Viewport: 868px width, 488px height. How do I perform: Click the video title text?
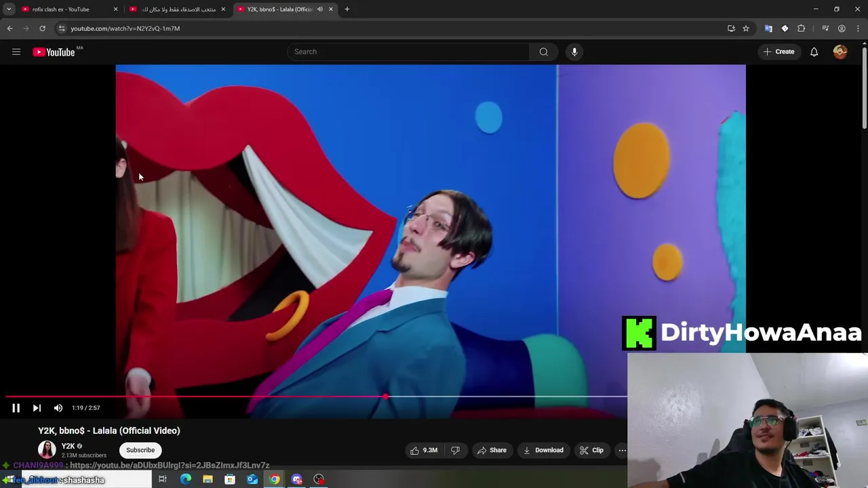tap(109, 430)
